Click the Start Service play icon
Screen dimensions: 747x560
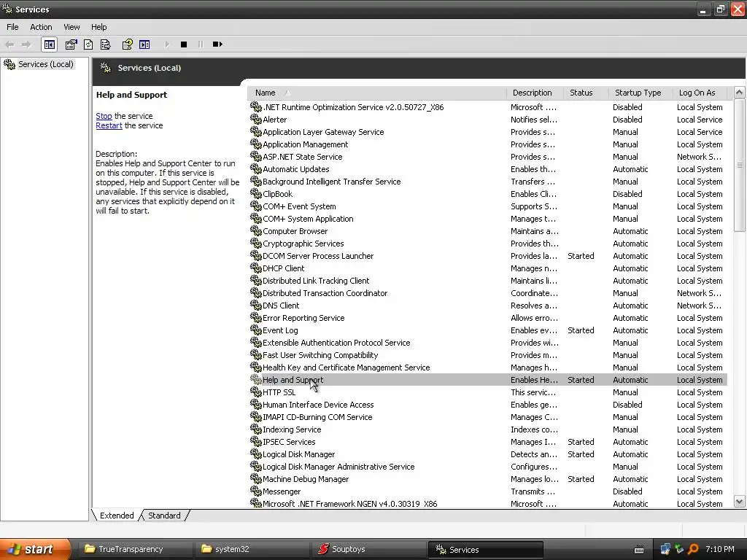click(x=167, y=44)
